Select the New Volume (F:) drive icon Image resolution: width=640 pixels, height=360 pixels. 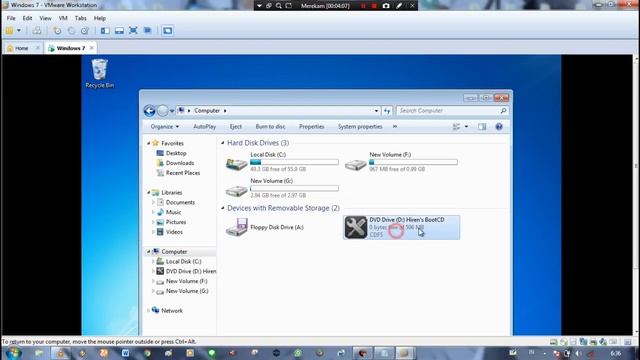pos(356,164)
